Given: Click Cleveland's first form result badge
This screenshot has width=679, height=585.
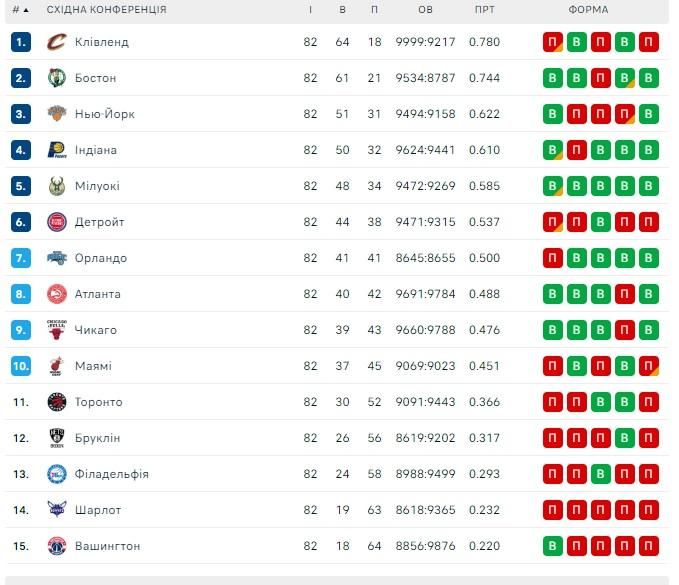Looking at the screenshot, I should pyautogui.click(x=552, y=42).
